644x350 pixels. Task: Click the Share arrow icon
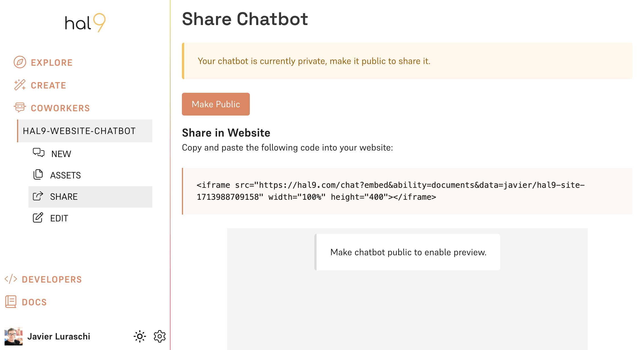(x=38, y=196)
